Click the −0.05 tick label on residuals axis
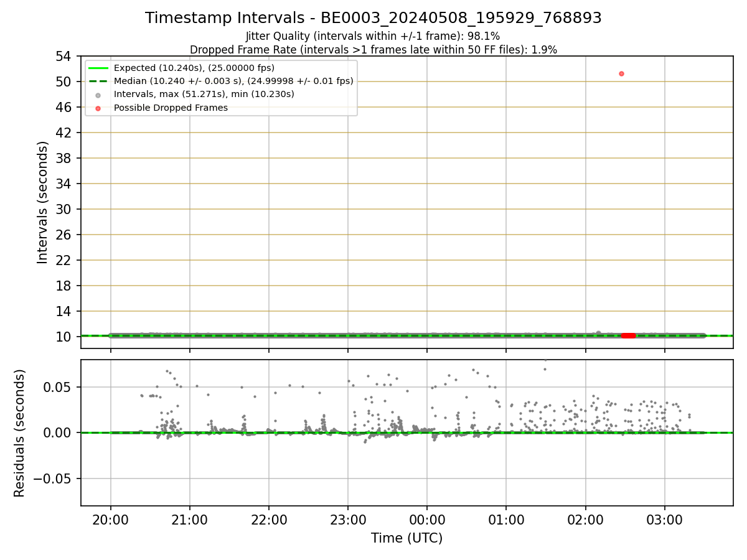This screenshot has height=560, width=747. 53,479
